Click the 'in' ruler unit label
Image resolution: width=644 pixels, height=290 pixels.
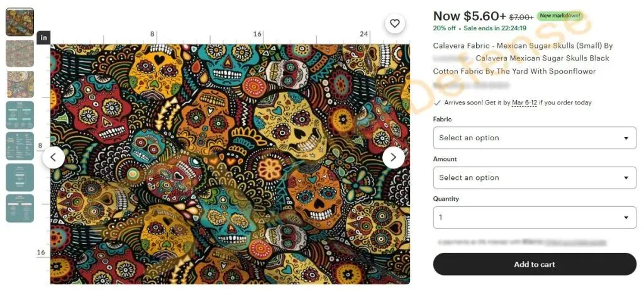44,38
